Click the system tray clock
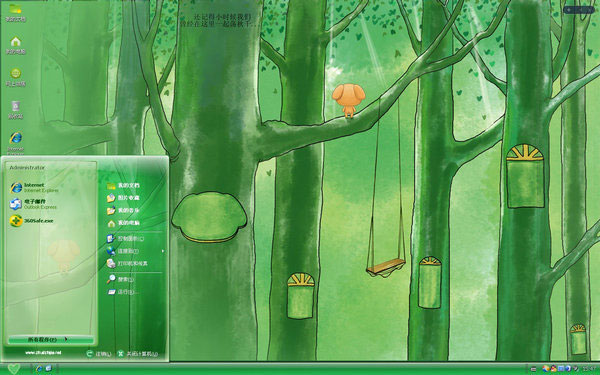This screenshot has height=375, width=600. pyautogui.click(x=589, y=369)
